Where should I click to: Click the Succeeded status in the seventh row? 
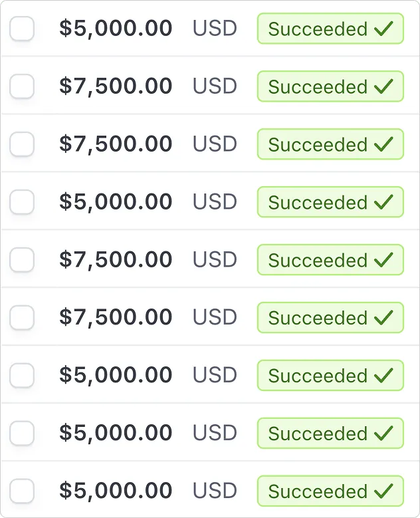click(330, 376)
